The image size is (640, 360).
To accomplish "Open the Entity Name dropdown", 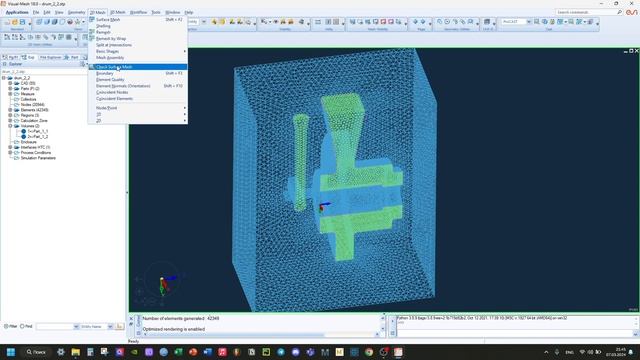I will [110, 327].
